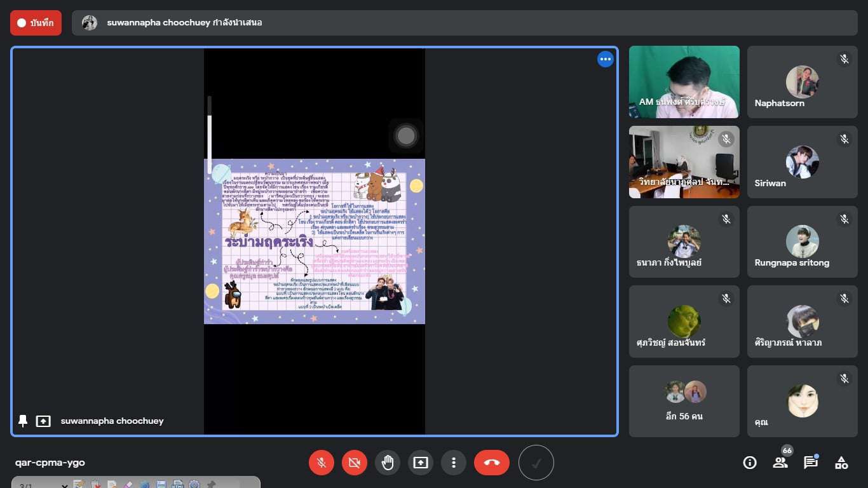Open the chat panel
Viewport: 868px width, 488px height.
tap(811, 463)
